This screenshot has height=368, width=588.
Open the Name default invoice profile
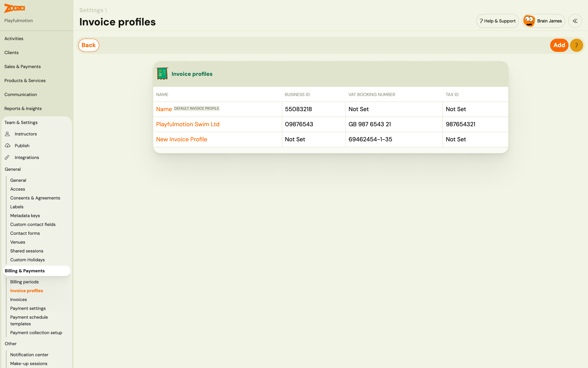164,109
